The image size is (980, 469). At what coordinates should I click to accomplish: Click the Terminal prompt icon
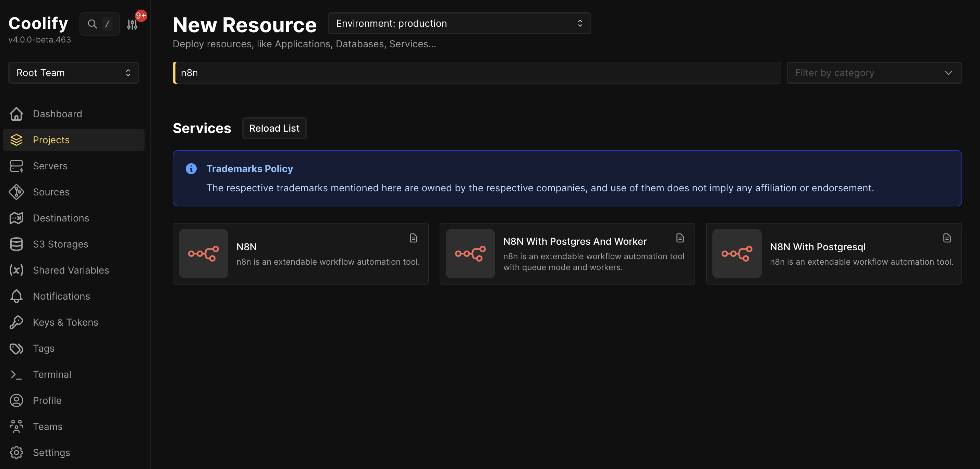(16, 375)
